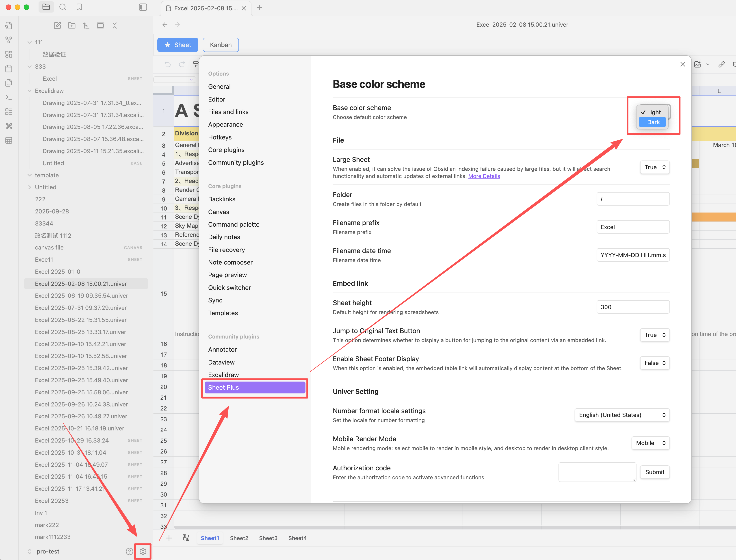Open the graph view from the ribbon
This screenshot has width=736, height=560.
pyautogui.click(x=9, y=40)
